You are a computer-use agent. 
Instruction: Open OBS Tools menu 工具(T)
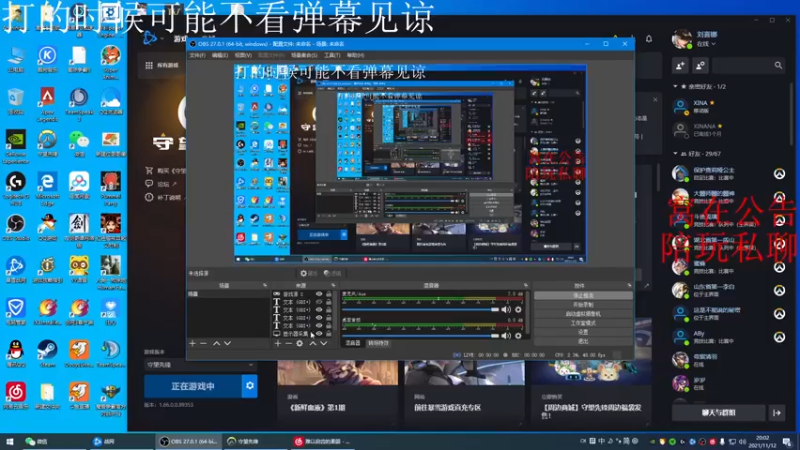tap(332, 55)
